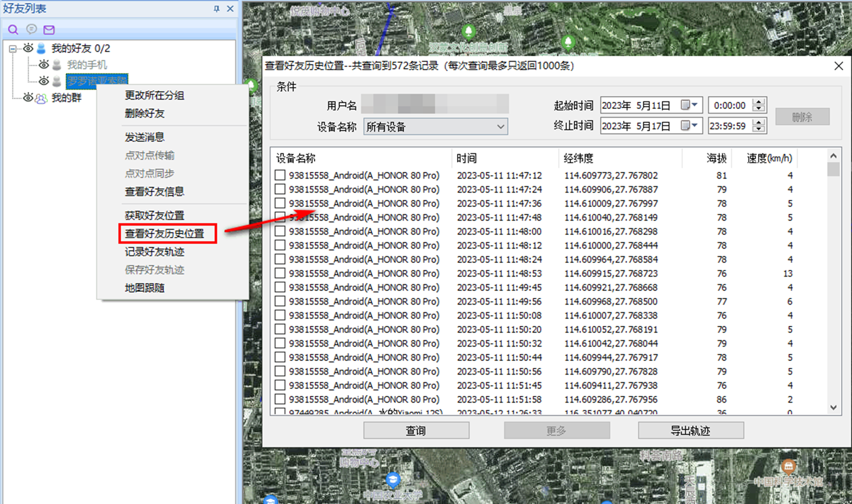The width and height of the screenshot is (852, 504).
Task: Choose 发送消息 in the context menu
Action: [x=144, y=137]
